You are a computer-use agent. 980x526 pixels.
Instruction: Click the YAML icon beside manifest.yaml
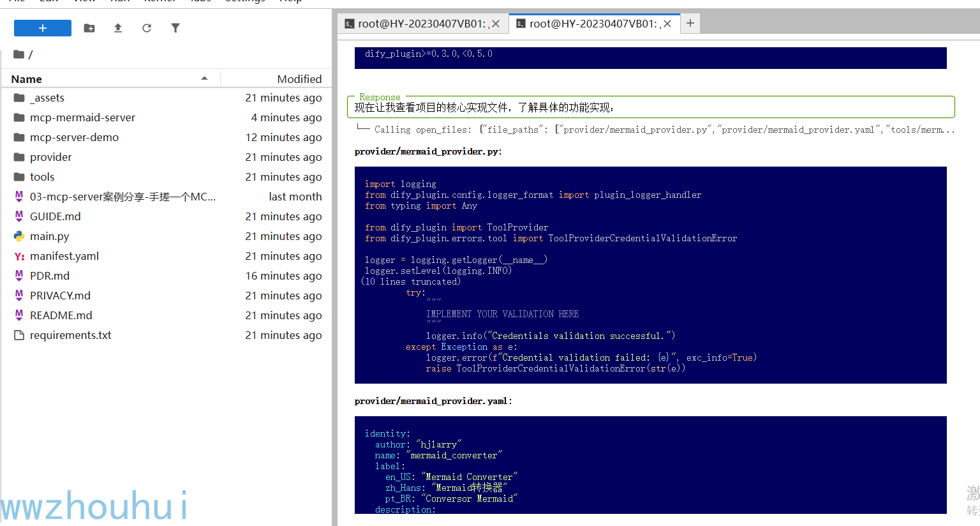[19, 256]
